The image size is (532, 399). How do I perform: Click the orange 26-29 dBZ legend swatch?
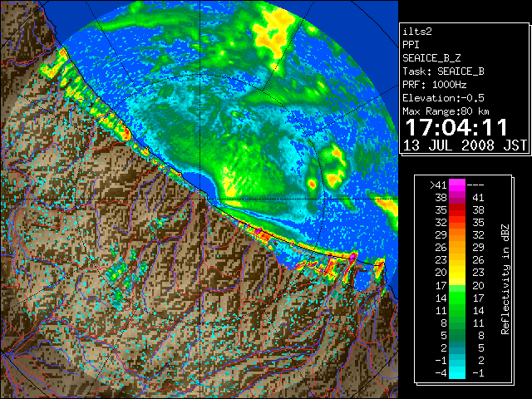tap(457, 248)
